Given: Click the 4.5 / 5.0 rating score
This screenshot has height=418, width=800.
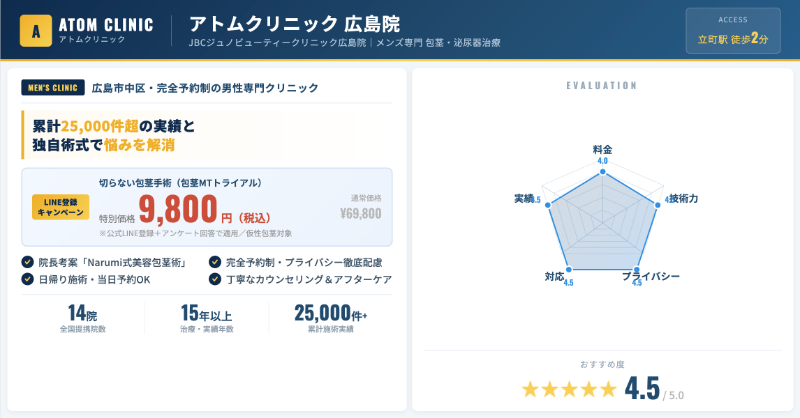Looking at the screenshot, I should point(654,389).
